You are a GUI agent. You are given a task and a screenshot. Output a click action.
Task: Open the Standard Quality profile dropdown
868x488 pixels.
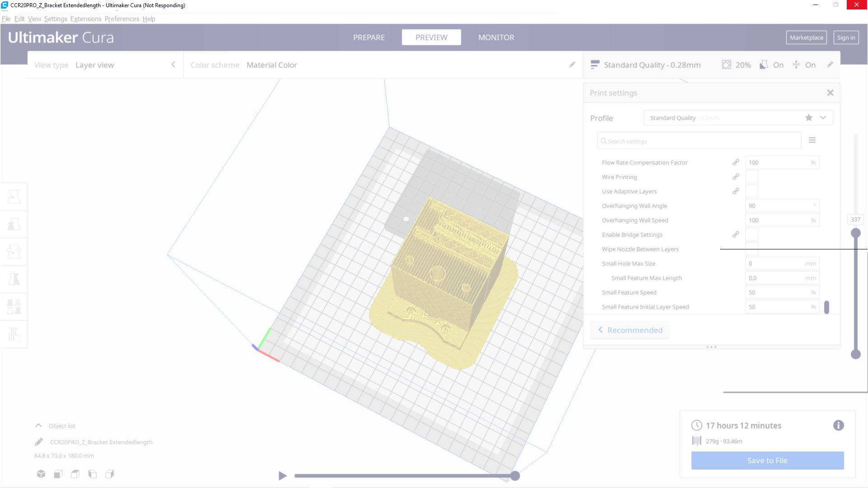pos(823,118)
